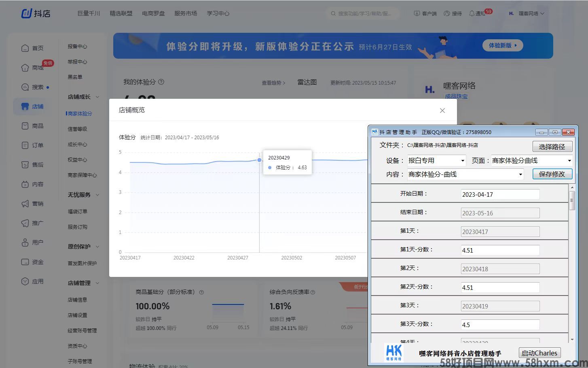Open 营销 marketing megaphone icon
This screenshot has width=588, height=368.
pos(25,204)
